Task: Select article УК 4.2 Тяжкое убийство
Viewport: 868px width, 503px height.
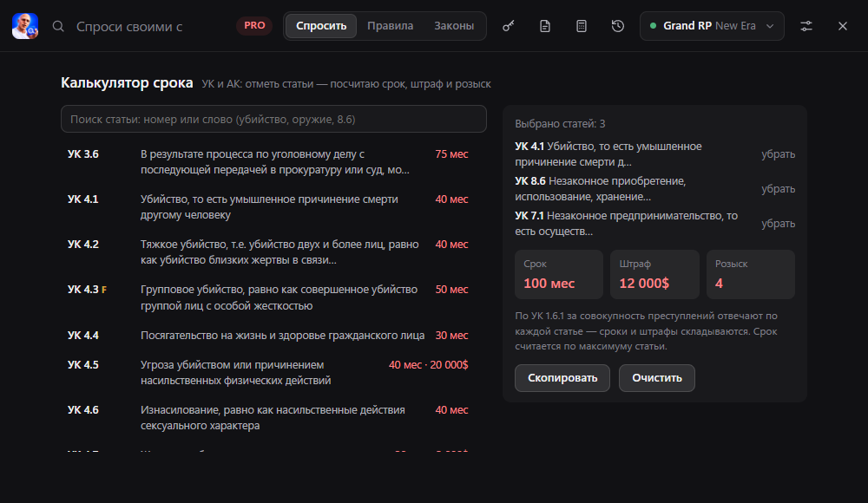Action: (268, 251)
